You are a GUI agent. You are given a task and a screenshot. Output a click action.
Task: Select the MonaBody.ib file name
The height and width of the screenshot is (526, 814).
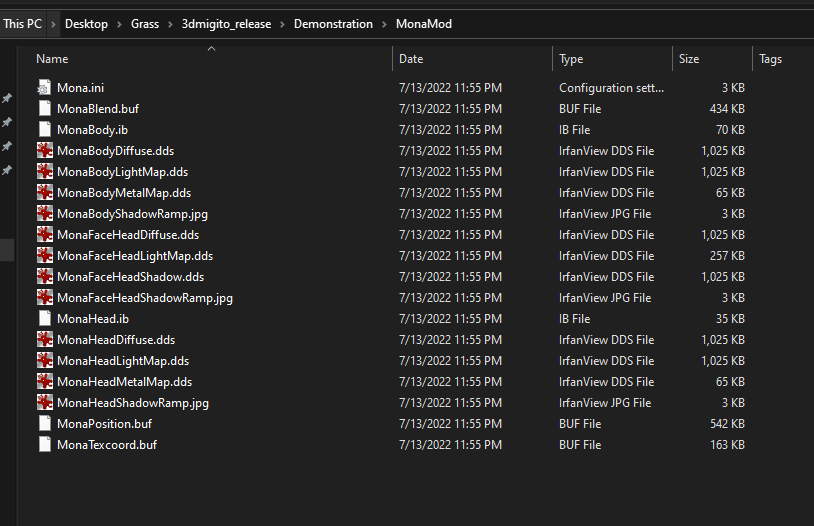pos(92,130)
